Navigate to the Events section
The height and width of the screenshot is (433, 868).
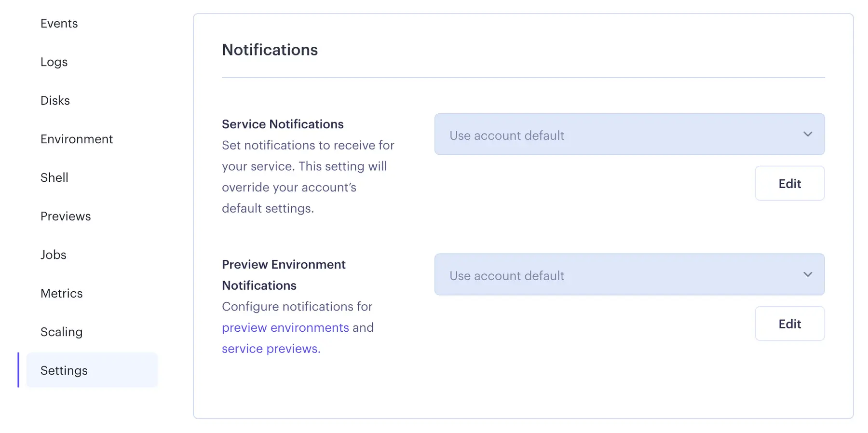(x=59, y=23)
